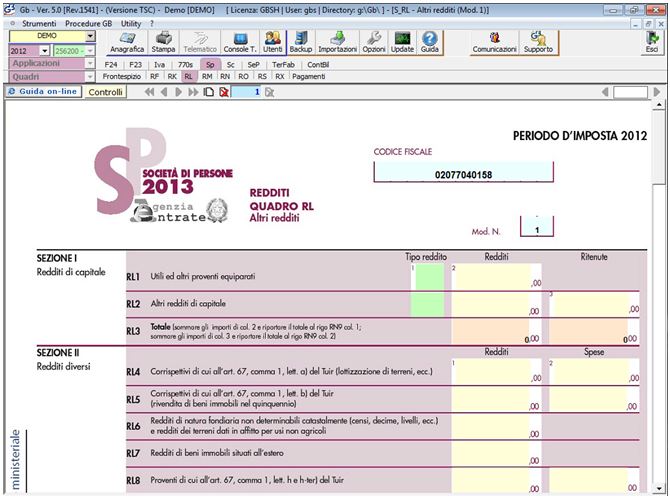The width and height of the screenshot is (670, 498).
Task: Click the Stampa printer icon
Action: 163,43
